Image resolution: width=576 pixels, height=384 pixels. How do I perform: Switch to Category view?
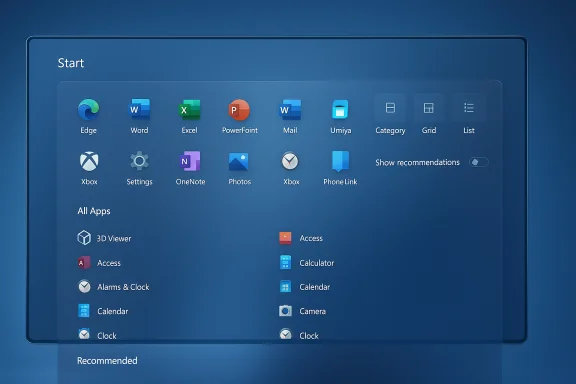click(390, 115)
